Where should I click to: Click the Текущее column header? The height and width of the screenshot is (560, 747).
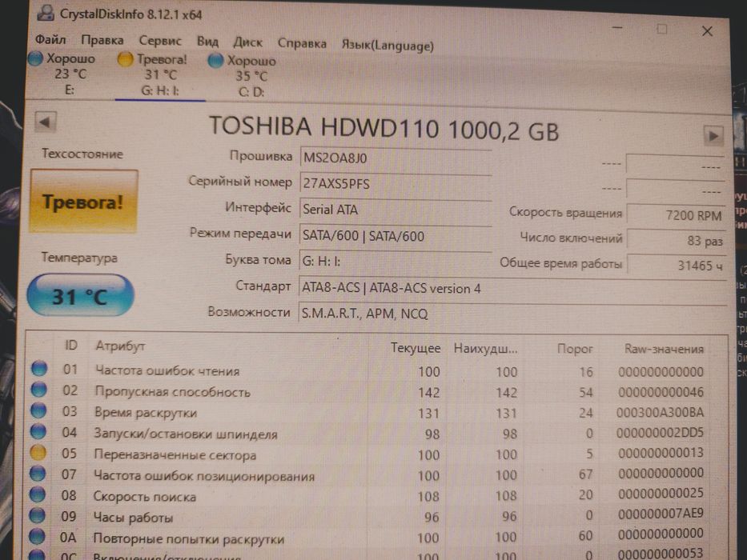[416, 348]
